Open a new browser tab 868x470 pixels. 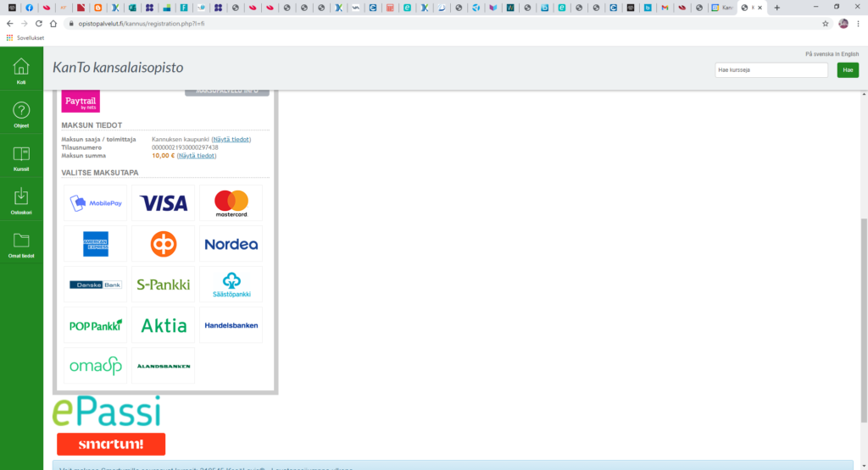(776, 8)
